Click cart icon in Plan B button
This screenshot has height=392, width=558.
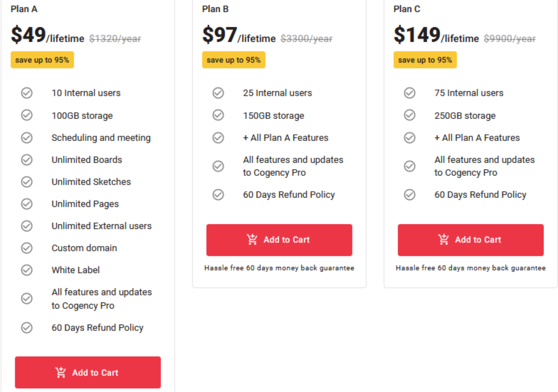[x=252, y=239]
